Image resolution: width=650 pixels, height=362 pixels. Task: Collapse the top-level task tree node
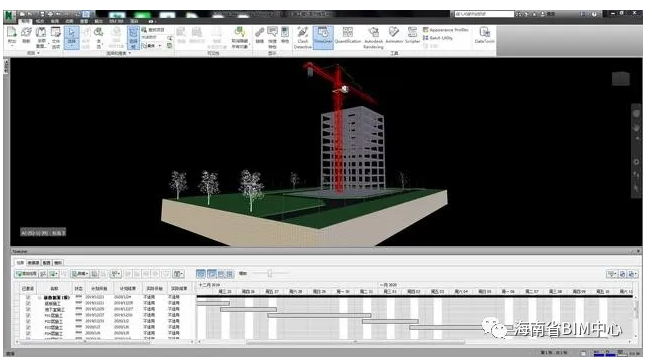(x=40, y=297)
